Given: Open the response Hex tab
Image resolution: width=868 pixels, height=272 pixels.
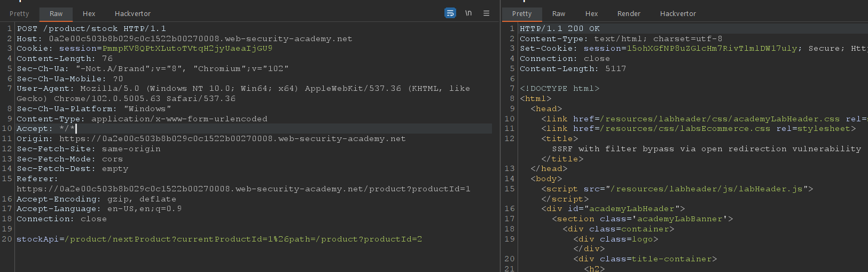Looking at the screenshot, I should coord(591,14).
